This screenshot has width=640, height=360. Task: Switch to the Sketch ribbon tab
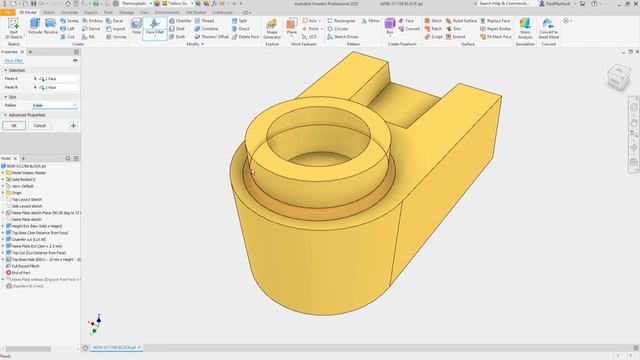coord(49,13)
